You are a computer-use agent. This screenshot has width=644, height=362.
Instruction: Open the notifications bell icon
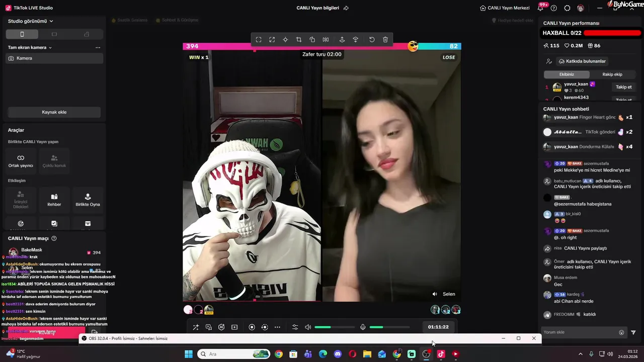541,8
